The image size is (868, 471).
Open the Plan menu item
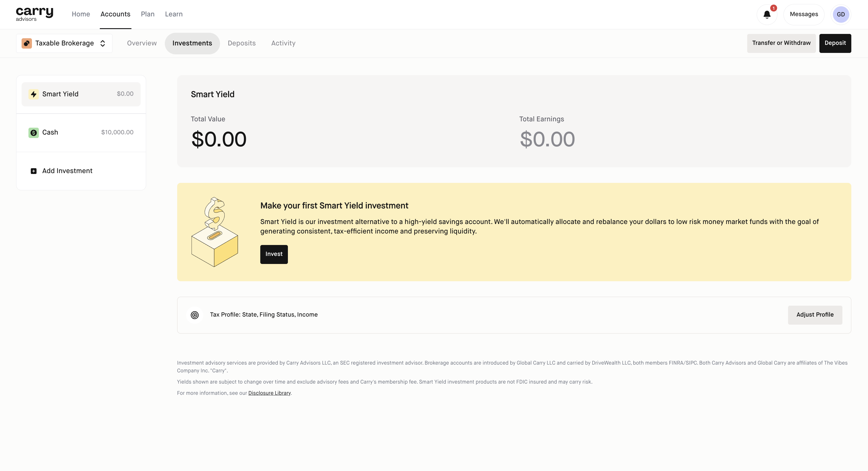[148, 14]
